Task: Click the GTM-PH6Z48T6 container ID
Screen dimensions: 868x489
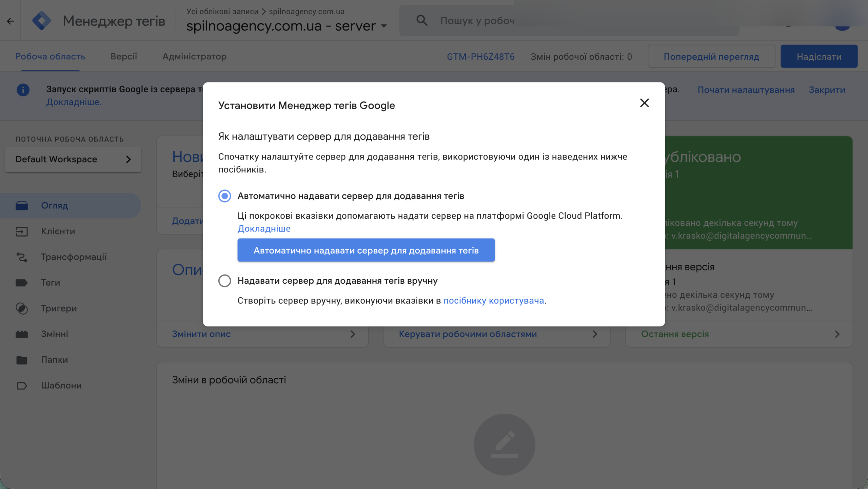Action: pyautogui.click(x=480, y=56)
